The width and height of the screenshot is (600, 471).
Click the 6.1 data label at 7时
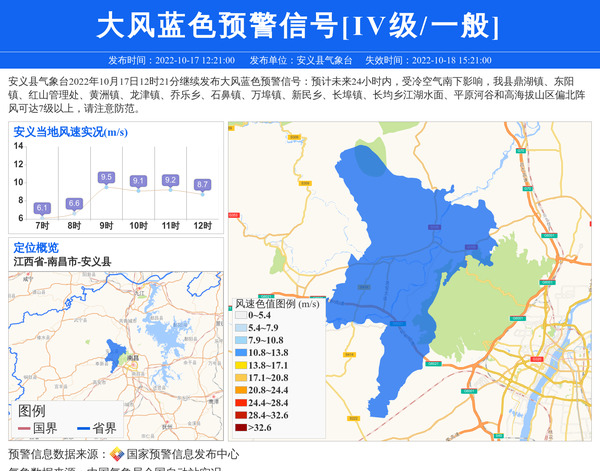pyautogui.click(x=42, y=208)
